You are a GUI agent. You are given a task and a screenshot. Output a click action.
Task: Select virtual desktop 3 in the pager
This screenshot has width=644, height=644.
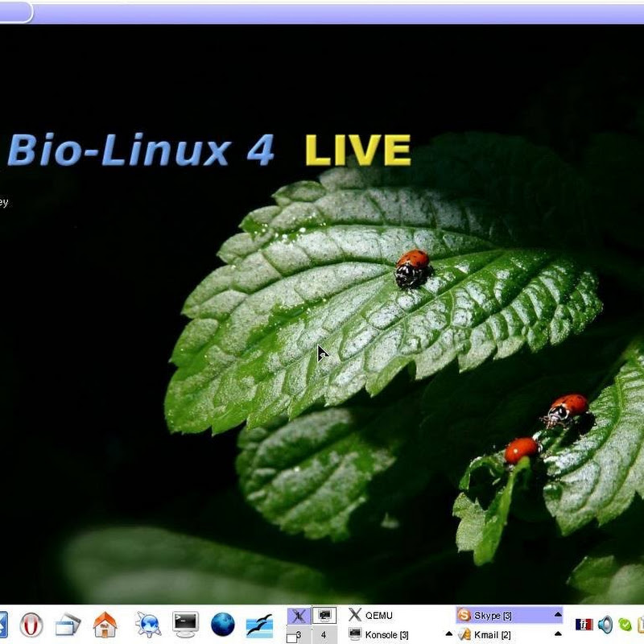(299, 634)
